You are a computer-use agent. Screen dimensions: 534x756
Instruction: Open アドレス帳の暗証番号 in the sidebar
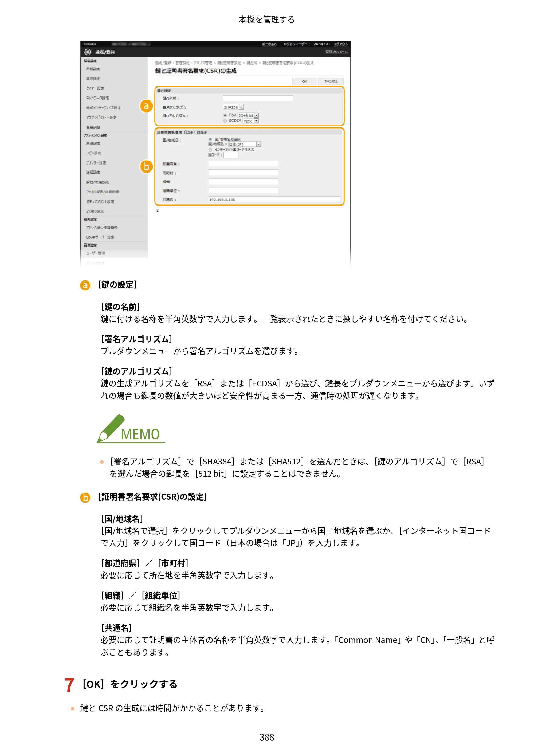coord(102,227)
